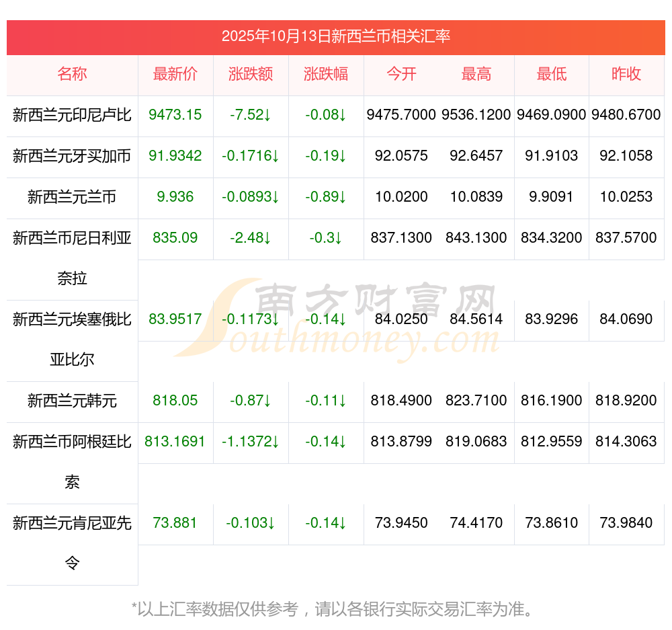Image resolution: width=672 pixels, height=630 pixels.
Task: Click the 2025年10月13日新西兰币相关汇率 title banner
Action: click(x=336, y=36)
